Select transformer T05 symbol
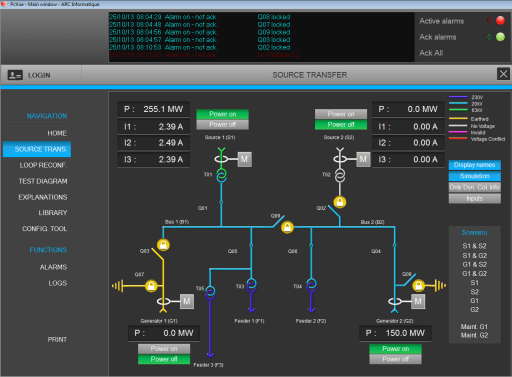 tap(210, 292)
